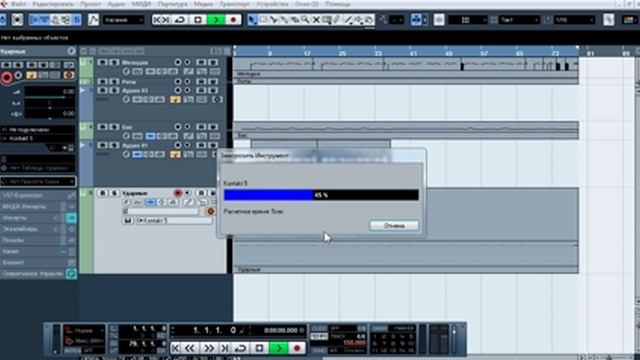The width and height of the screenshot is (640, 360).
Task: Open the Project Setup icon in toolbar
Action: 17,20
